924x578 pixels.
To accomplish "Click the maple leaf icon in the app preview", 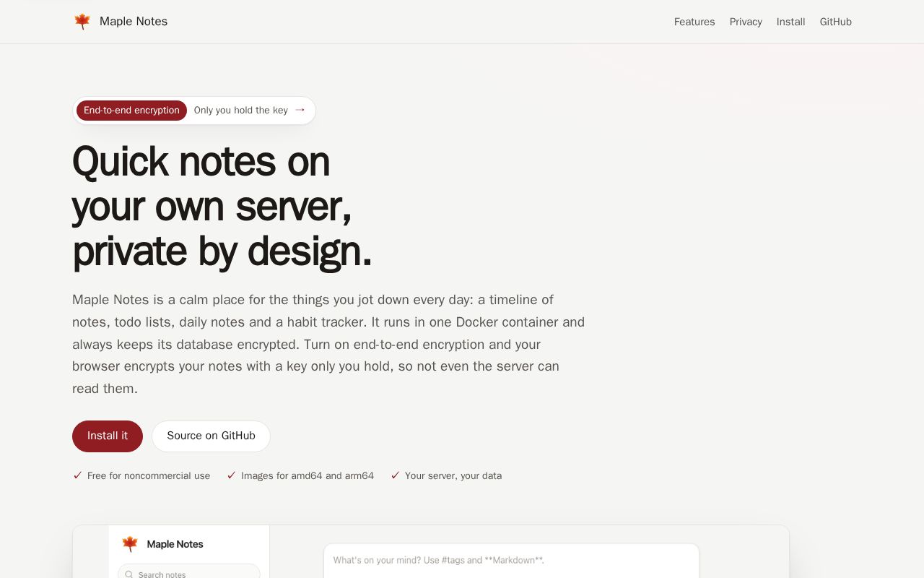I will point(130,544).
